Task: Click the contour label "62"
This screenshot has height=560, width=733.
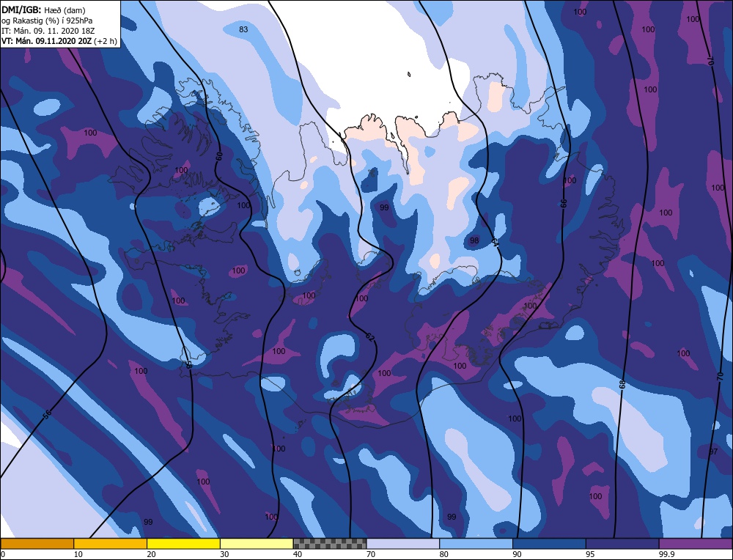Action: point(370,337)
